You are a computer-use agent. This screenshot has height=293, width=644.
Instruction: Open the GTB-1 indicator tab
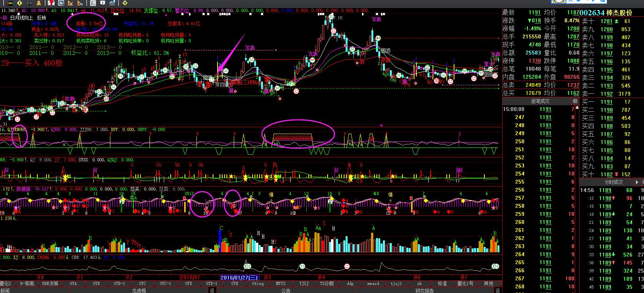pyautogui.click(x=120, y=283)
